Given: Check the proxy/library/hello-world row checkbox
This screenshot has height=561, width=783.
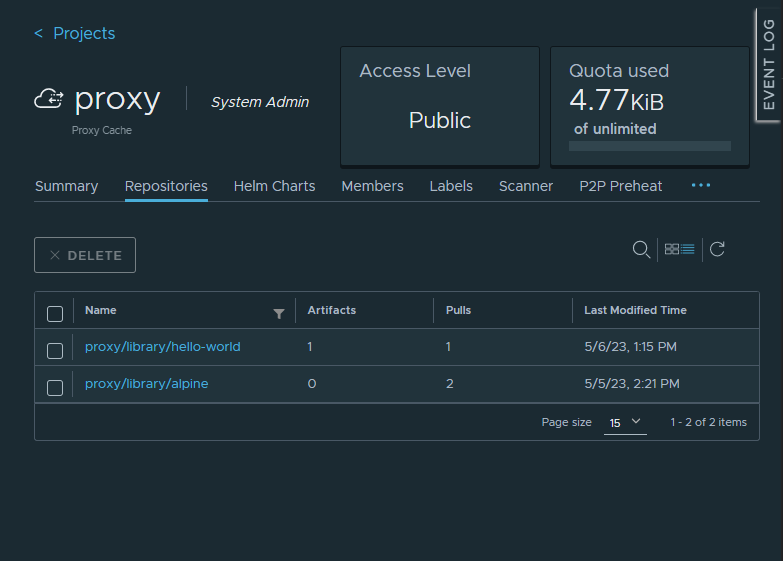Looking at the screenshot, I should coord(55,350).
